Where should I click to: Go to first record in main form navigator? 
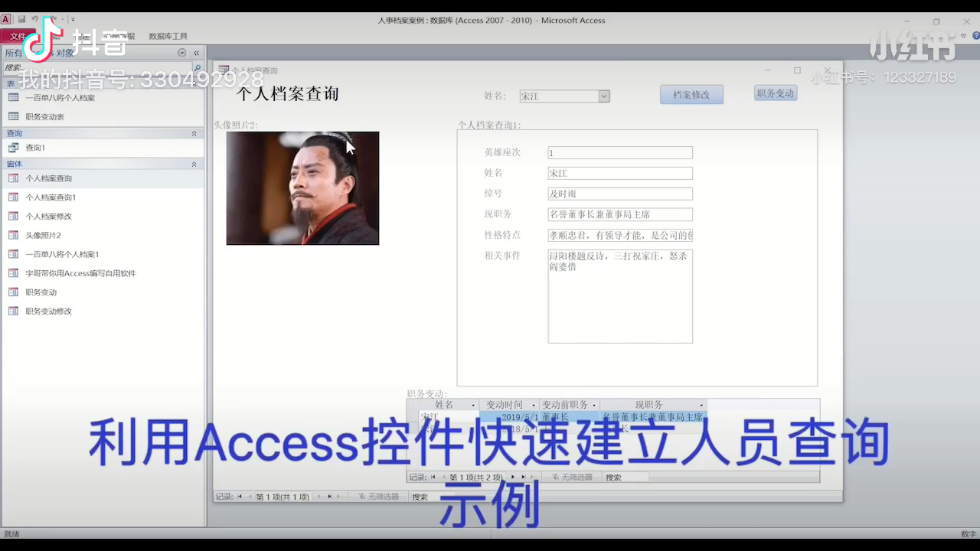click(x=240, y=497)
